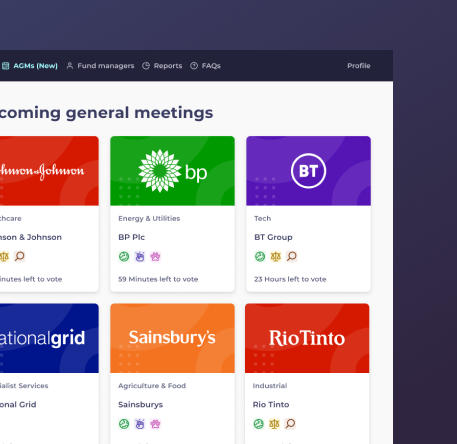Viewport: 457px width, 444px height.
Task: Click the calendar icon beside AGMs
Action: pyautogui.click(x=5, y=66)
